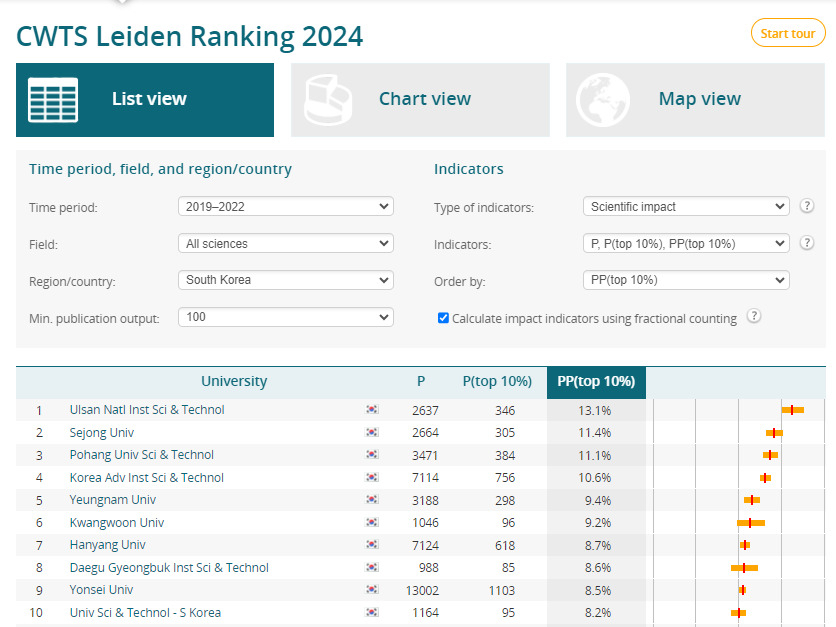This screenshot has width=836, height=627.
Task: Toggle fractional counting checkbox
Action: [443, 318]
